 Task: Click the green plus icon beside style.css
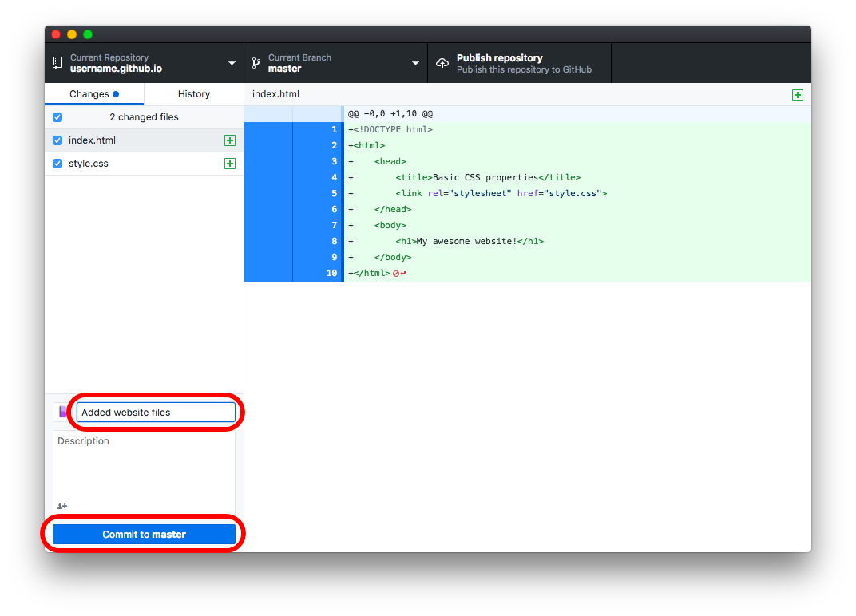pos(230,163)
